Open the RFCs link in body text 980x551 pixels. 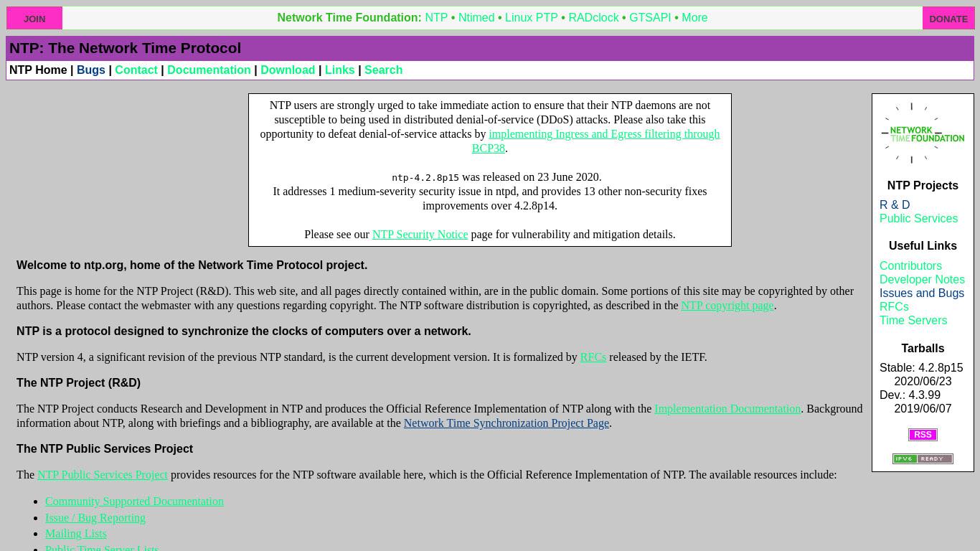click(x=593, y=357)
